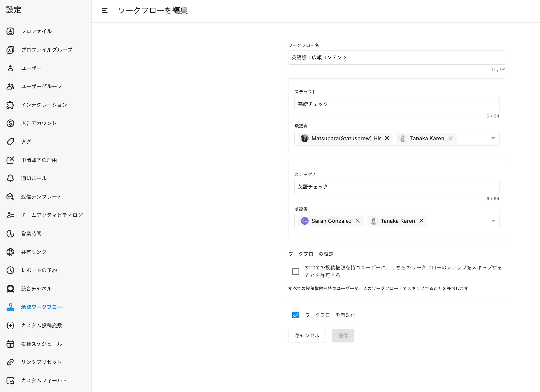Viewport: 540px width, 392px height.
Task: Click the 投稿スケジュール calendar icon
Action: pyautogui.click(x=10, y=344)
